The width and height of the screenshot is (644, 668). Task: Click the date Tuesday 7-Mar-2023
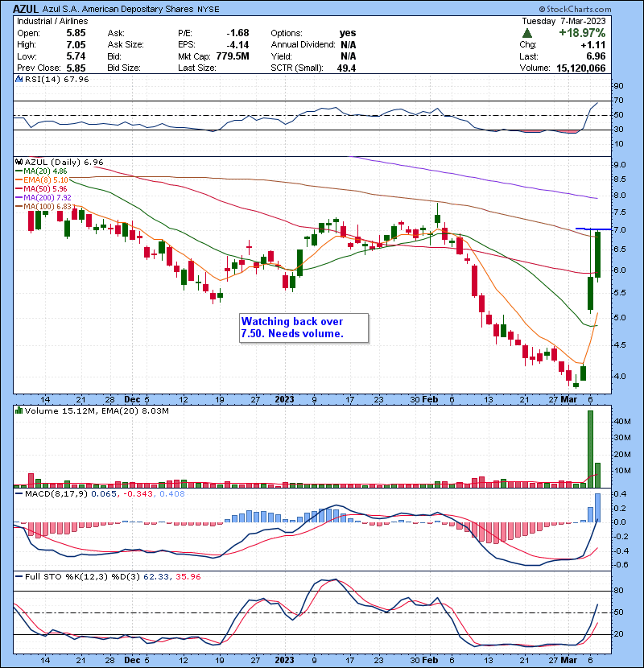click(x=563, y=21)
